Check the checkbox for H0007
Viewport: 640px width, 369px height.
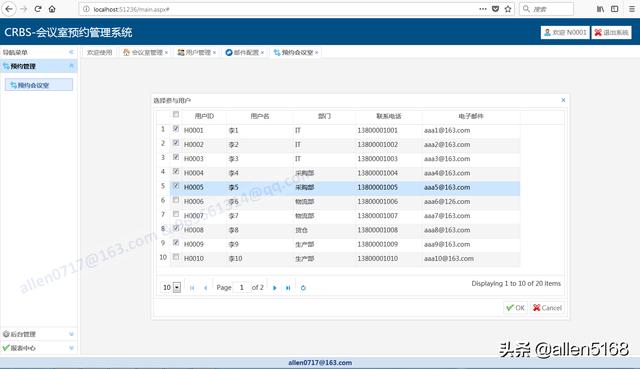coord(176,214)
